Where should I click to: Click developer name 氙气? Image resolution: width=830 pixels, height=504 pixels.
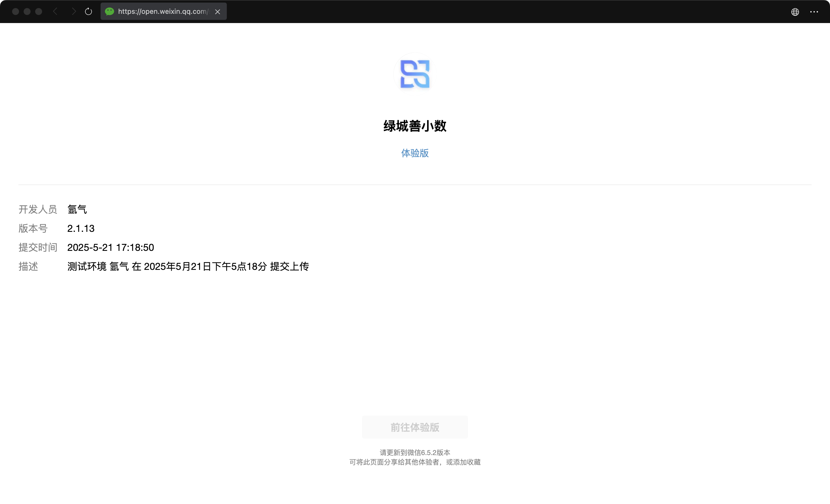(x=77, y=209)
